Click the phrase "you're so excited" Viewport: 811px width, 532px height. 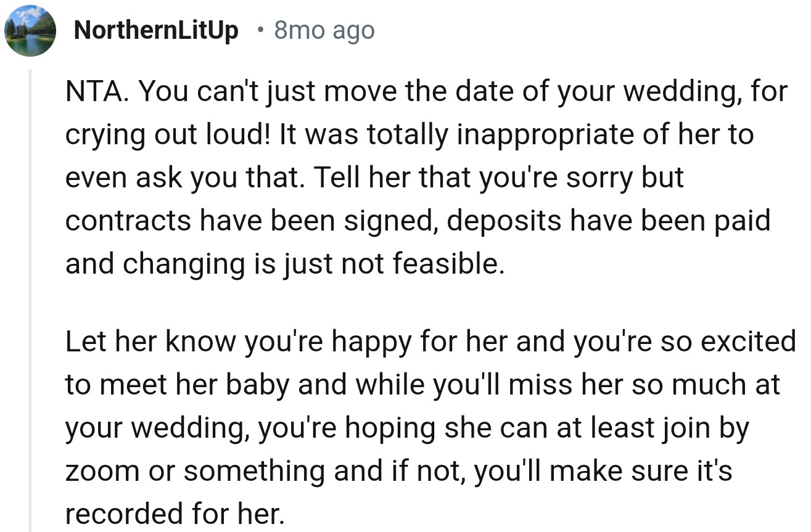(685, 342)
